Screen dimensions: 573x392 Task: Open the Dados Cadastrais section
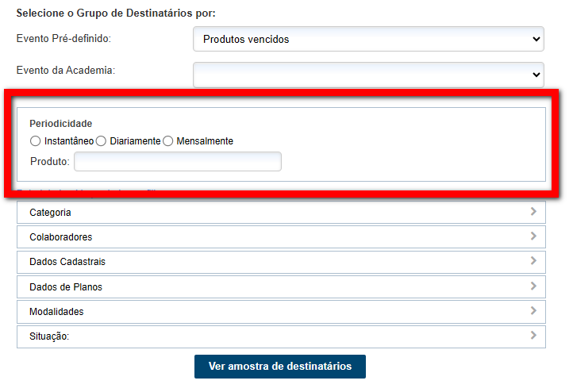281,262
